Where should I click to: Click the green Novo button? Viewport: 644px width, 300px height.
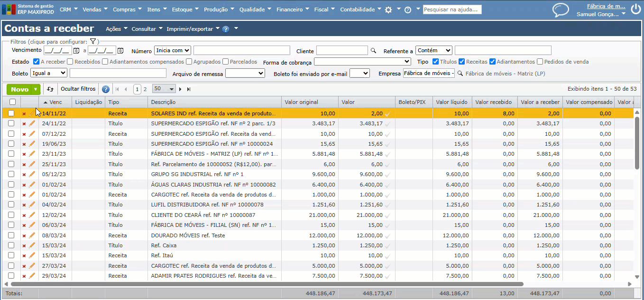[x=19, y=89]
